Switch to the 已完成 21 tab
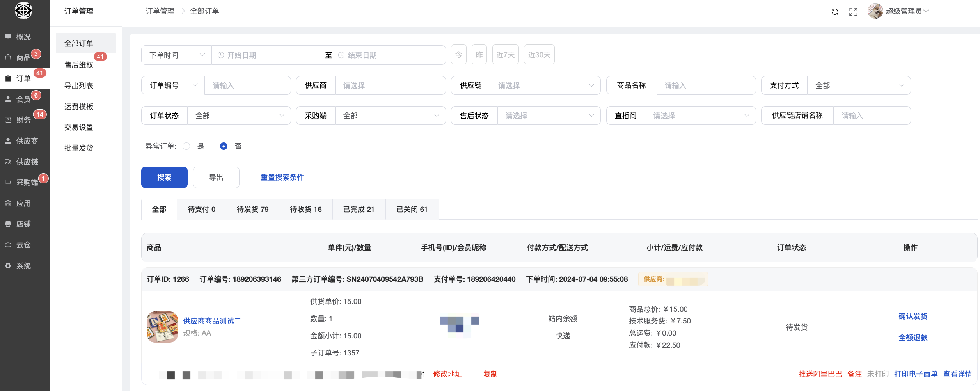Screen dimensions: 980x391 pos(359,210)
